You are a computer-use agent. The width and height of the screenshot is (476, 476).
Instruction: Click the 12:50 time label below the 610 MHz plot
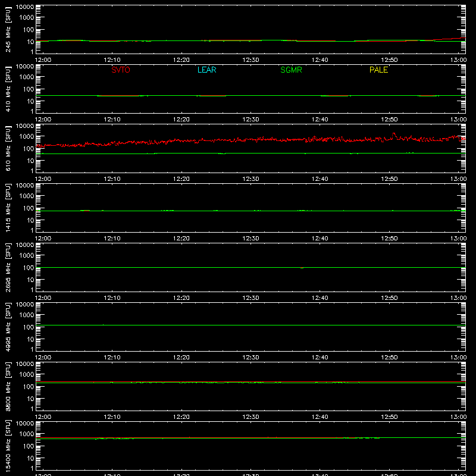click(x=389, y=179)
